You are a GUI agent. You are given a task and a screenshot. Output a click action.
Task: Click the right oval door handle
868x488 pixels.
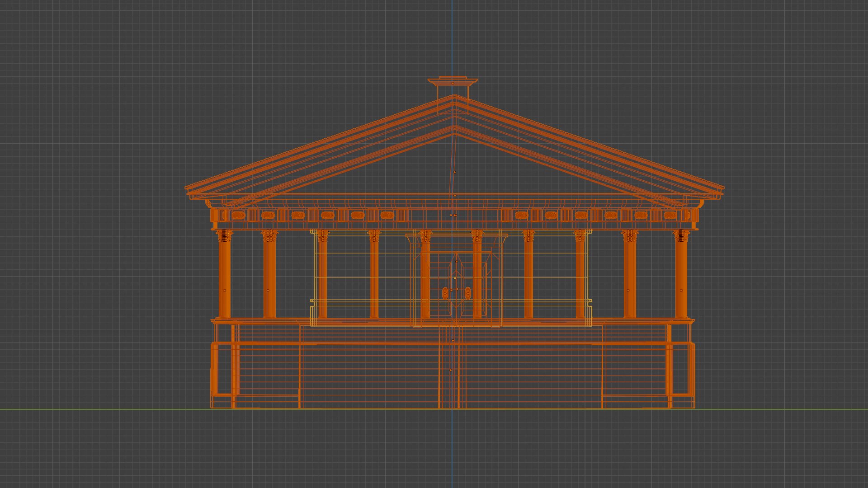(x=468, y=293)
